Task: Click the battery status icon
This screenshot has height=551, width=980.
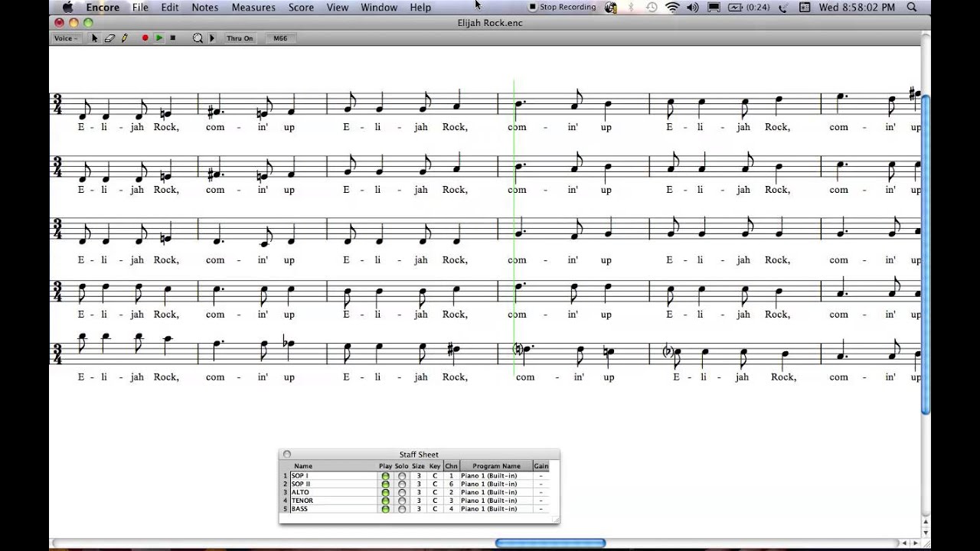Action: tap(747, 7)
